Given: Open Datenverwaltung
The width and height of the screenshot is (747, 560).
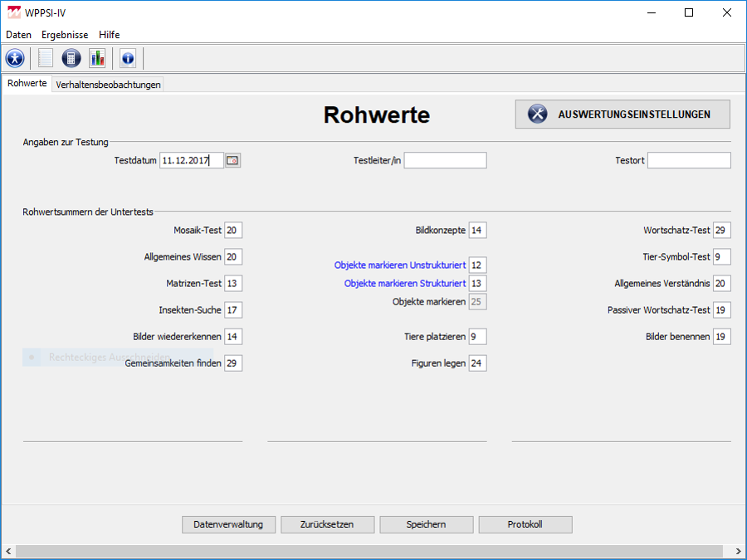Looking at the screenshot, I should coord(228,524).
